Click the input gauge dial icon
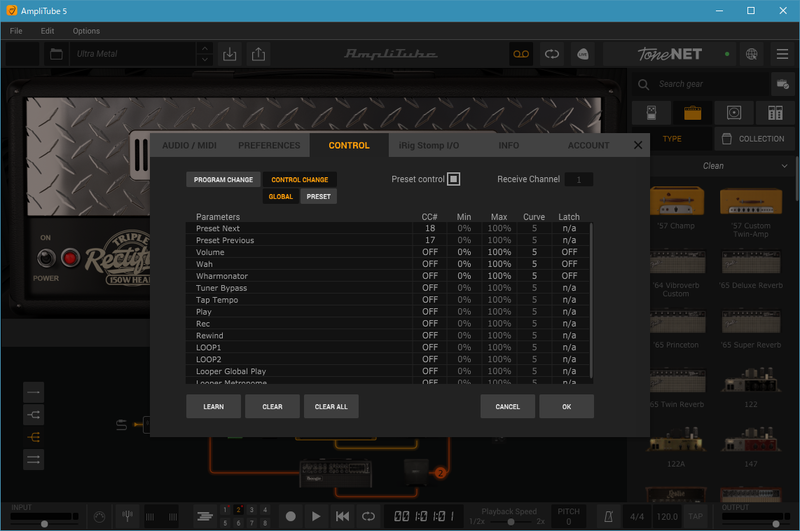The width and height of the screenshot is (800, 531). coord(99,517)
